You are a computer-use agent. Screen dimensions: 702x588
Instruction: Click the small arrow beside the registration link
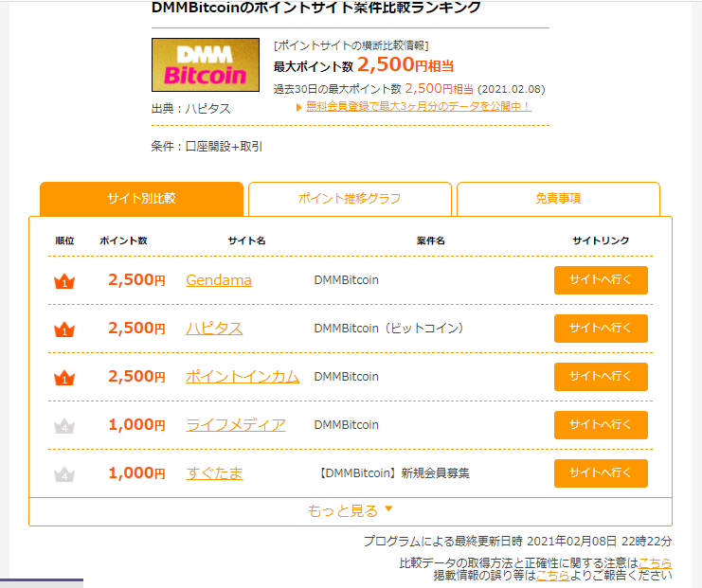tap(299, 107)
